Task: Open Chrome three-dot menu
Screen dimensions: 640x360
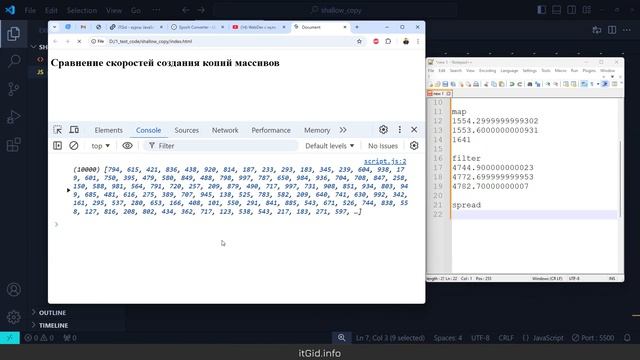Action: pos(418,41)
